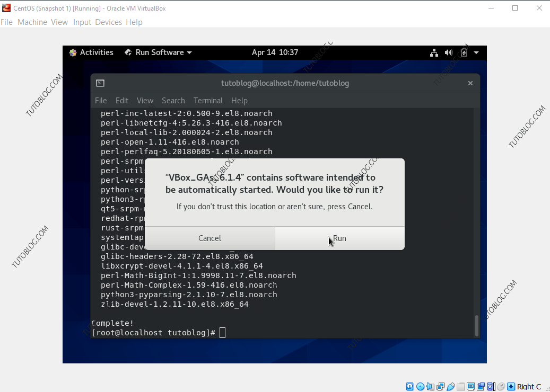Open the terminal Search menu
This screenshot has width=550, height=392.
click(173, 101)
